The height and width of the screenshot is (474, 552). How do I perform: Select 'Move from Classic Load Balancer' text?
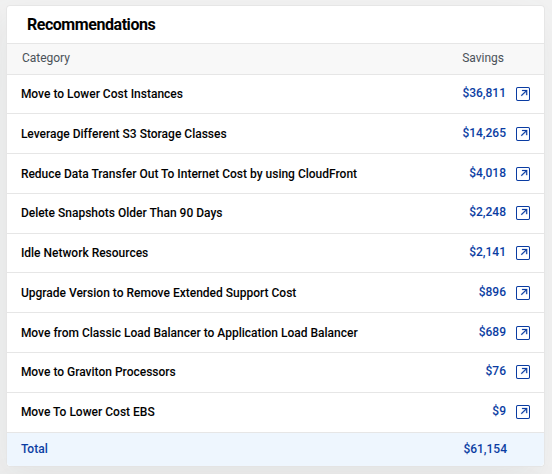pos(111,333)
